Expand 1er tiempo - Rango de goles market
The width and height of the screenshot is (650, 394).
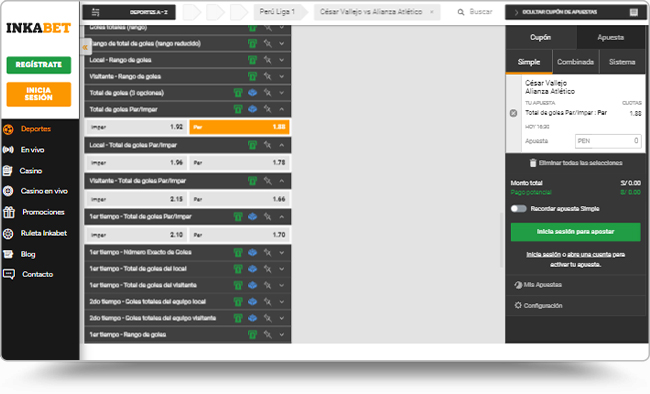coord(282,335)
